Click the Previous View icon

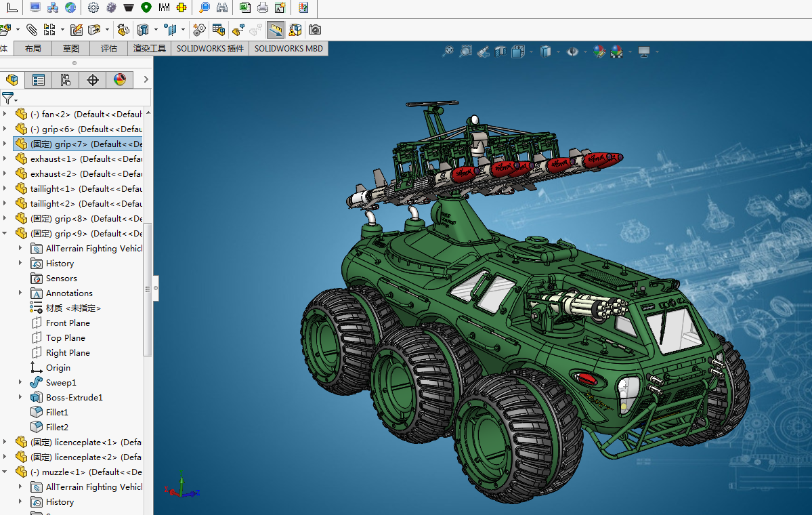click(x=483, y=52)
